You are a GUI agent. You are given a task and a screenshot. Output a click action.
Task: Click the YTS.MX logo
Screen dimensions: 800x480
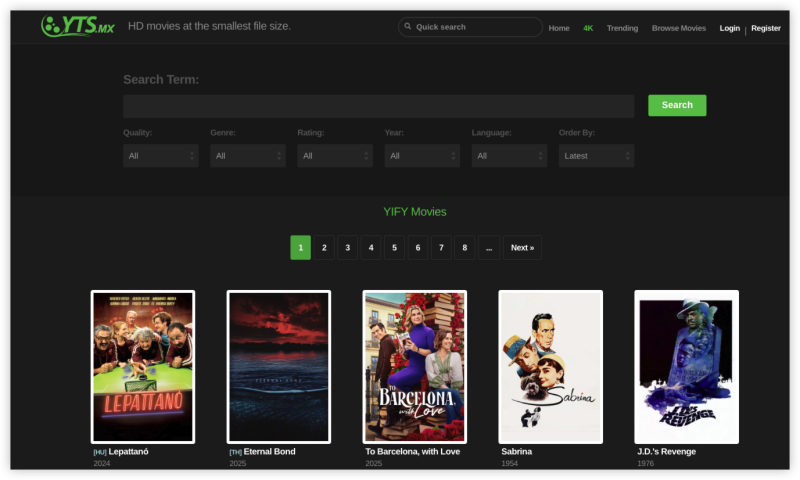[x=78, y=26]
